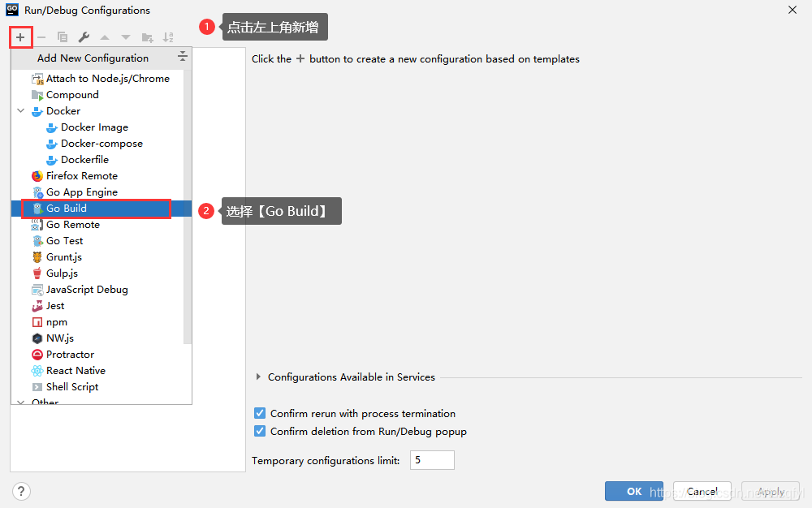Viewport: 812px width, 508px height.
Task: Click the Go Test gopher icon
Action: click(37, 241)
